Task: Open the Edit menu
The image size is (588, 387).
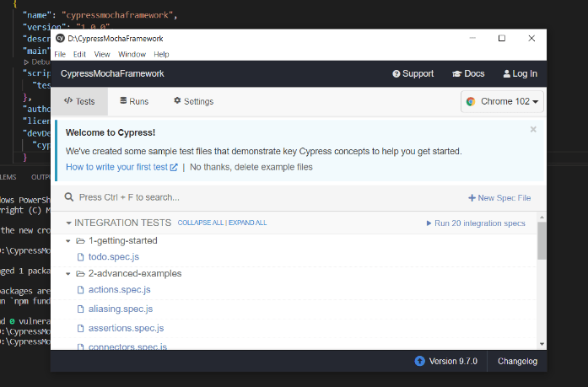Action: pos(79,54)
